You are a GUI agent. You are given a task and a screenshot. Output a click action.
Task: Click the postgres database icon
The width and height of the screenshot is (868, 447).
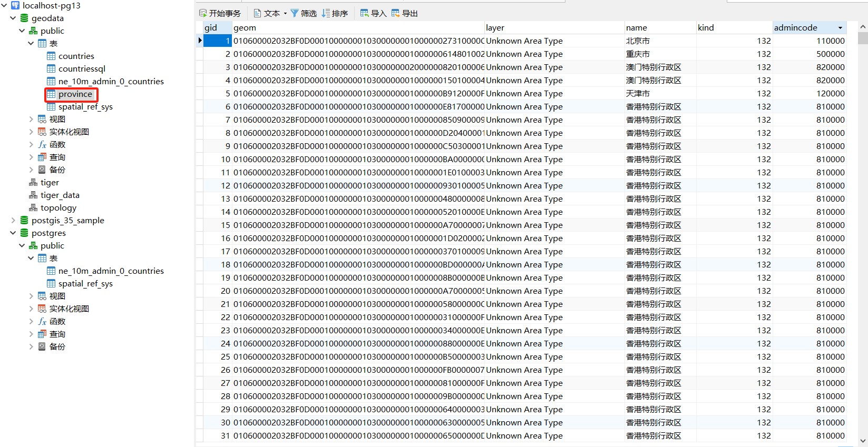24,233
